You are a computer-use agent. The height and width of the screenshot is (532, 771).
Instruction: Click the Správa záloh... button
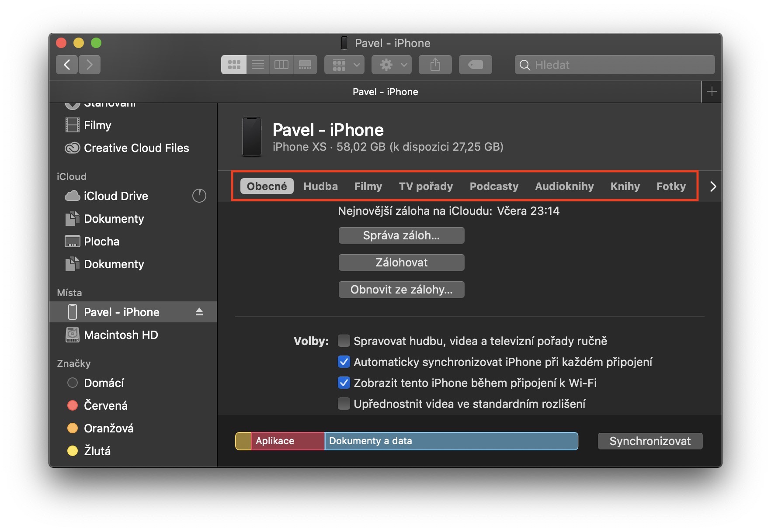(x=402, y=235)
